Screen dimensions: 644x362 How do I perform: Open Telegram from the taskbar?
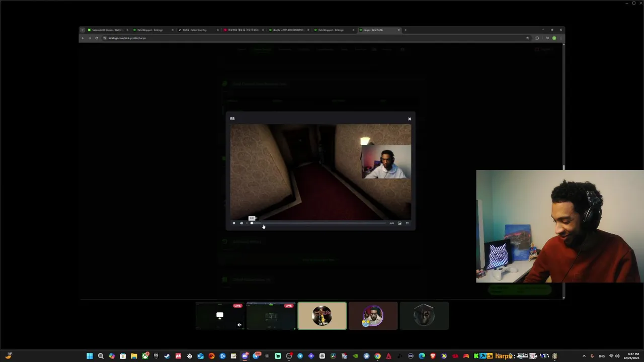[300, 356]
